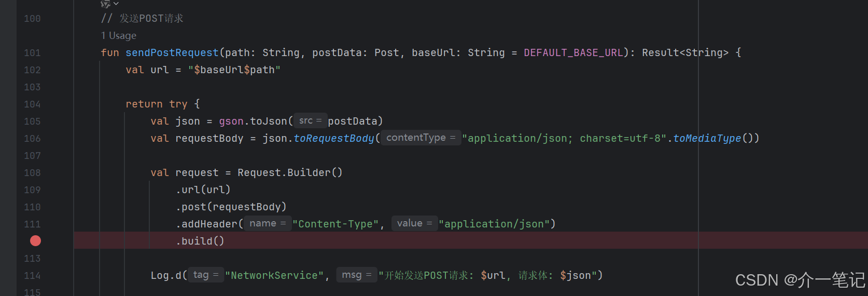Click the Log.d call
868x296 pixels.
166,275
